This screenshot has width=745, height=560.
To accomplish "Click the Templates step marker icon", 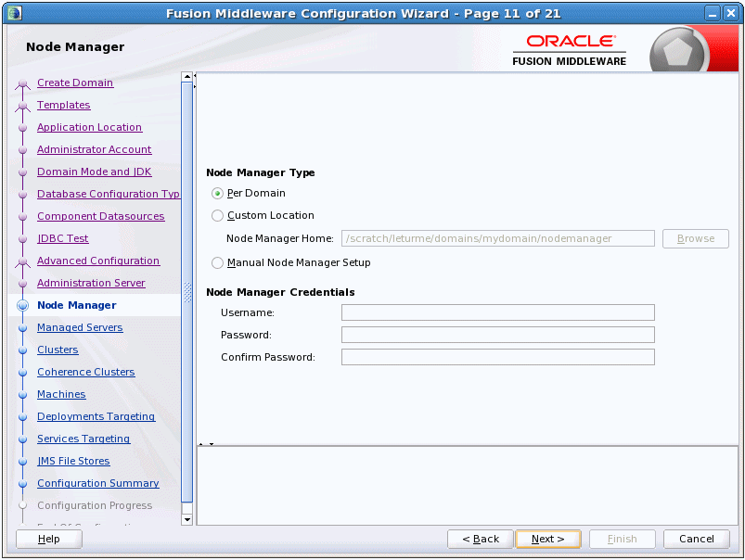I will (x=22, y=107).
